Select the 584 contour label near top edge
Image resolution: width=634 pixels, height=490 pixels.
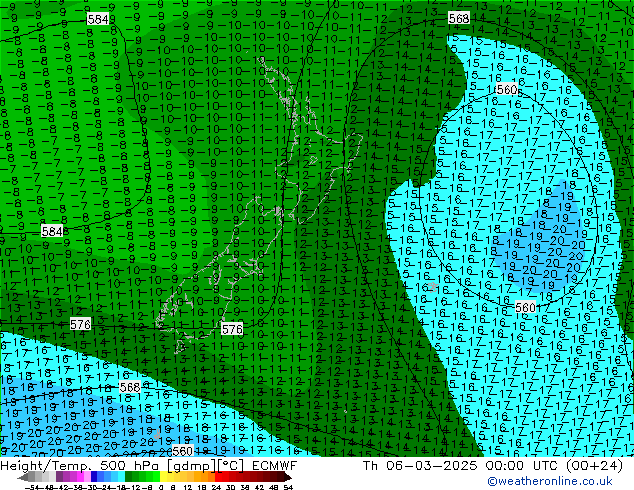tap(97, 19)
